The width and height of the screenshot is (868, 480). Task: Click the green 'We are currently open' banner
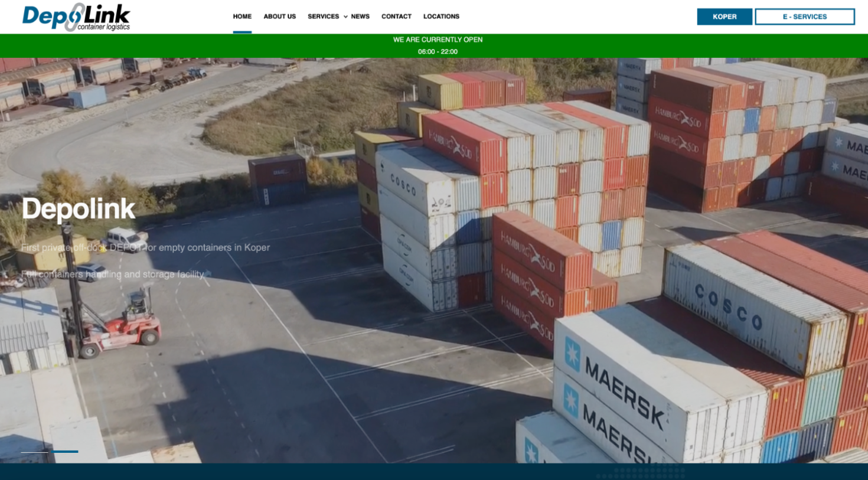coord(438,40)
